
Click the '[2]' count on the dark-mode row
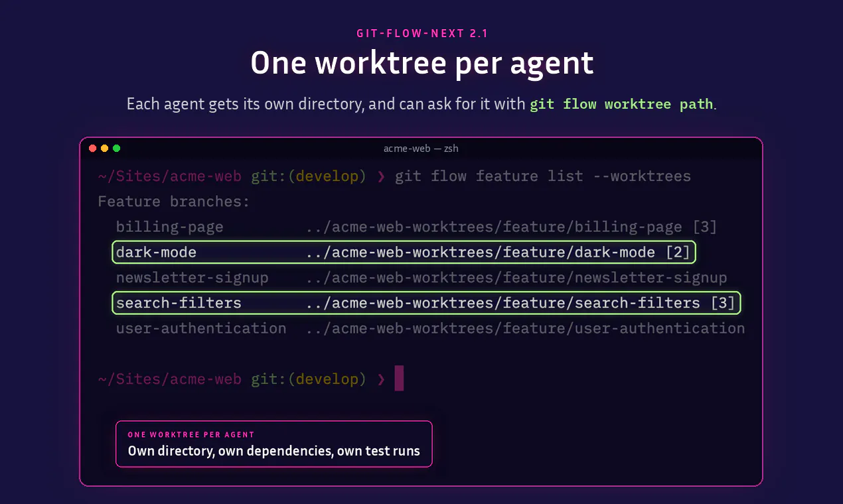point(678,253)
